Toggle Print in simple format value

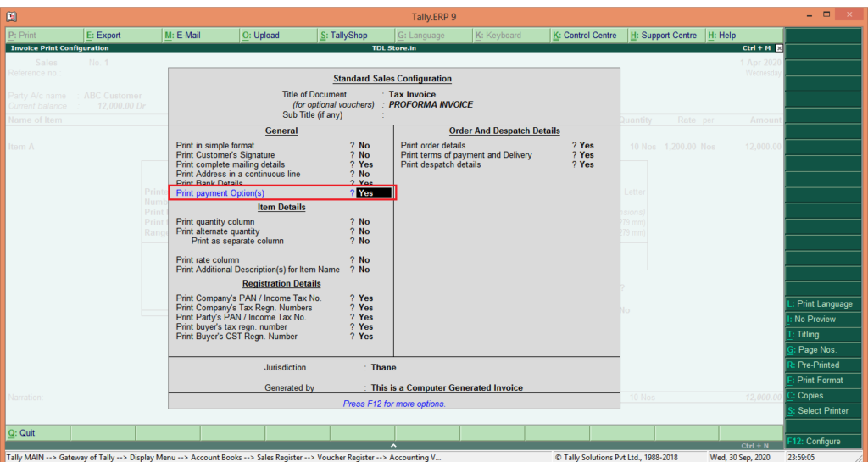click(x=364, y=146)
